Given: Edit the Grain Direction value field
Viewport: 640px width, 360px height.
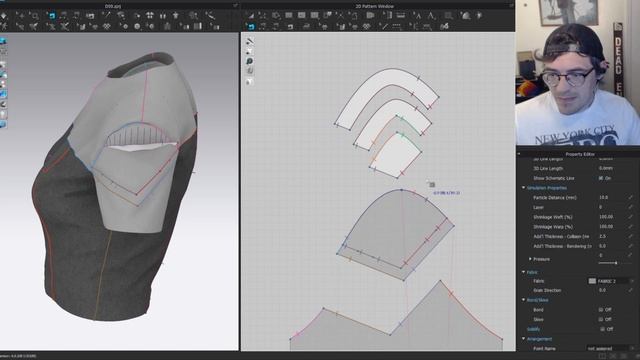Looking at the screenshot, I should (611, 290).
